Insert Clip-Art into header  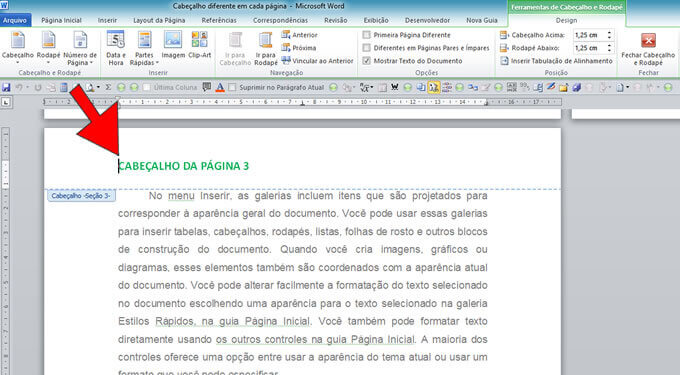(199, 45)
